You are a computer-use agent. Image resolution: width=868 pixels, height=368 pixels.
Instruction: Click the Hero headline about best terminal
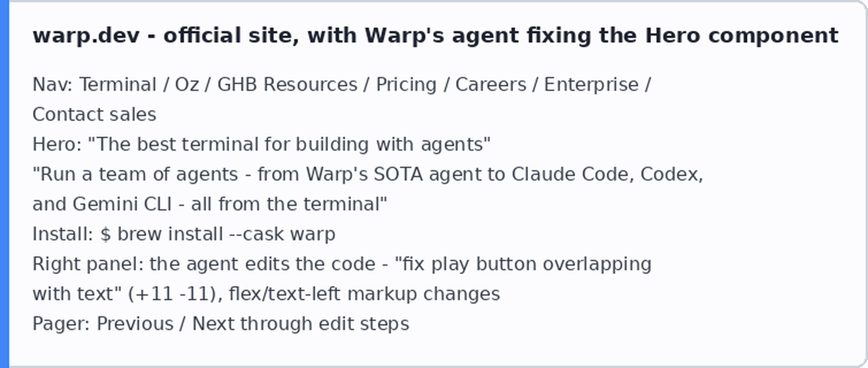(x=289, y=144)
